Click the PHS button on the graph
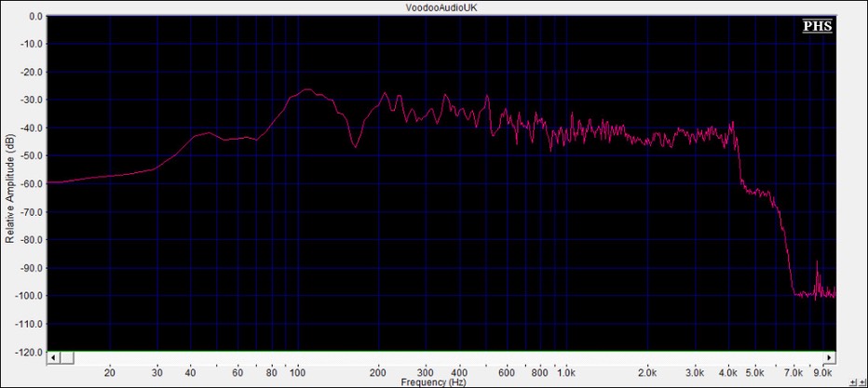This screenshot has height=388, width=868. click(818, 26)
